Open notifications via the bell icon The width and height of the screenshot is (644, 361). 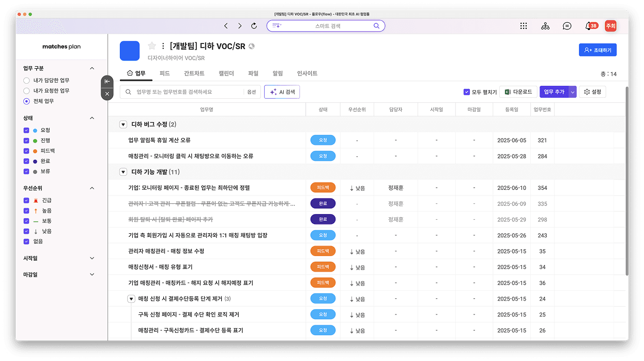coord(588,26)
